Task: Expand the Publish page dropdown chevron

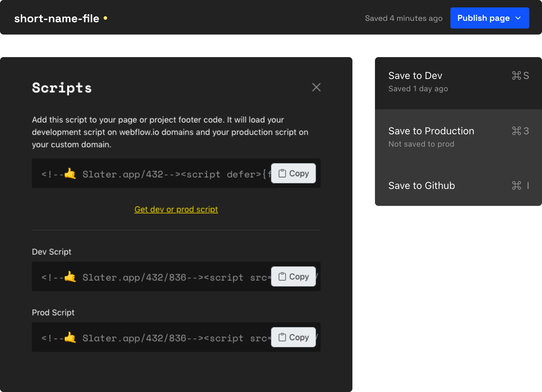Action: tap(518, 18)
